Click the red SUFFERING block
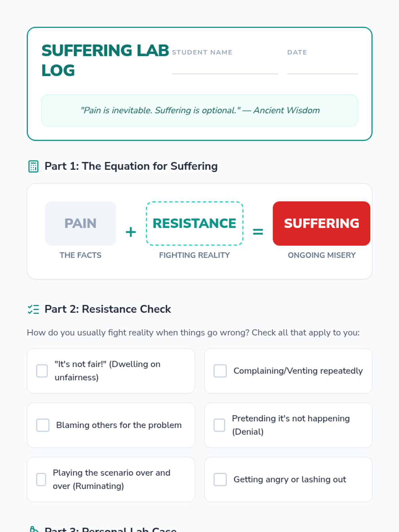 [321, 223]
